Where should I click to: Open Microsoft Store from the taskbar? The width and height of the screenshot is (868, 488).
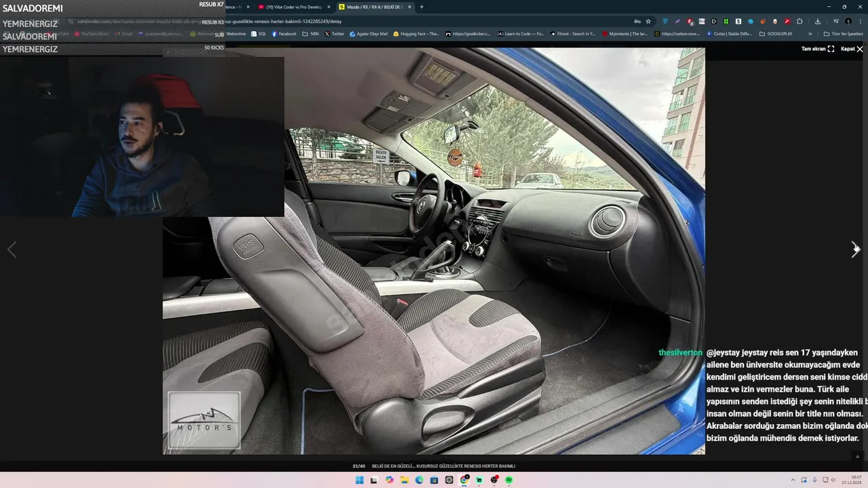(x=434, y=480)
